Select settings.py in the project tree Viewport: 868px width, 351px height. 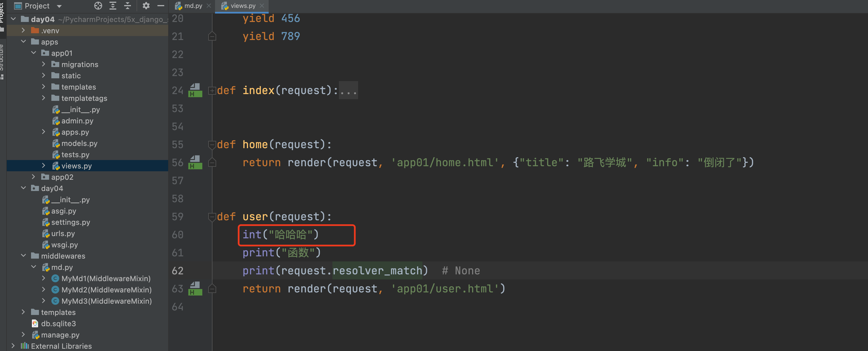coord(71,222)
